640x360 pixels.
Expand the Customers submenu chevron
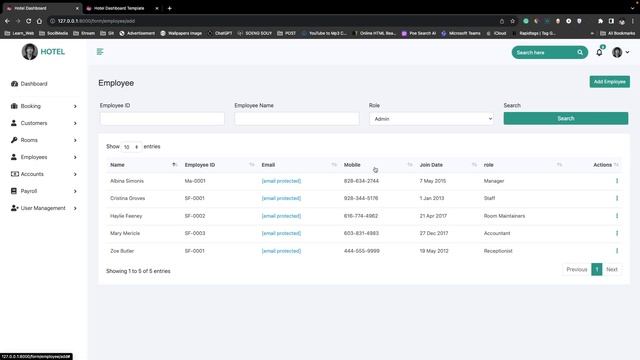pos(75,123)
